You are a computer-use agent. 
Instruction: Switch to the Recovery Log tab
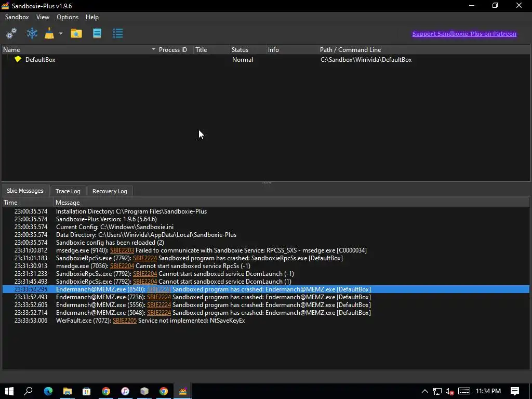[x=110, y=191]
